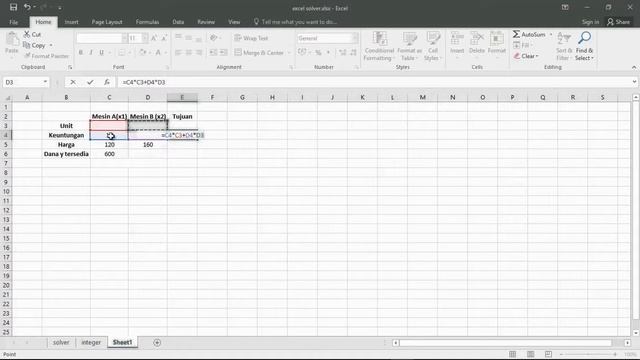The width and height of the screenshot is (640, 360).
Task: Click row header 10
Action: pyautogui.click(x=6, y=191)
